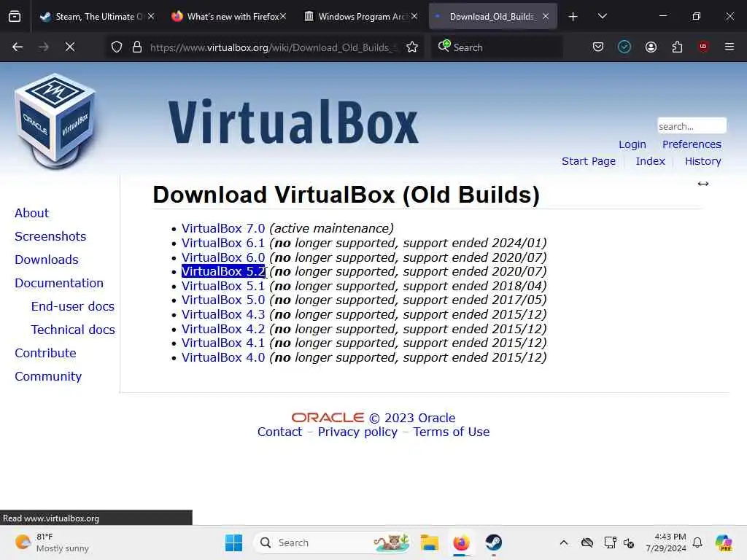747x560 pixels.
Task: Select the Download_Old_Builds tab
Action: [x=493, y=17]
